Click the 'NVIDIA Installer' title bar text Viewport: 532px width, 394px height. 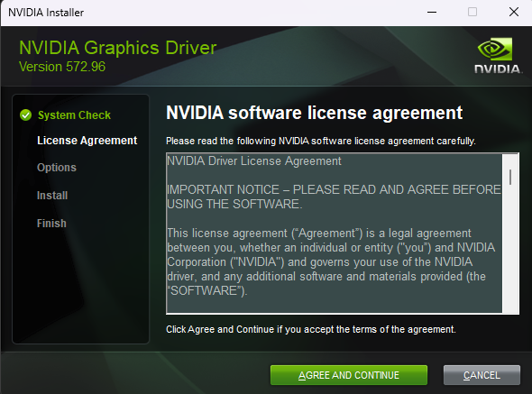(x=46, y=13)
